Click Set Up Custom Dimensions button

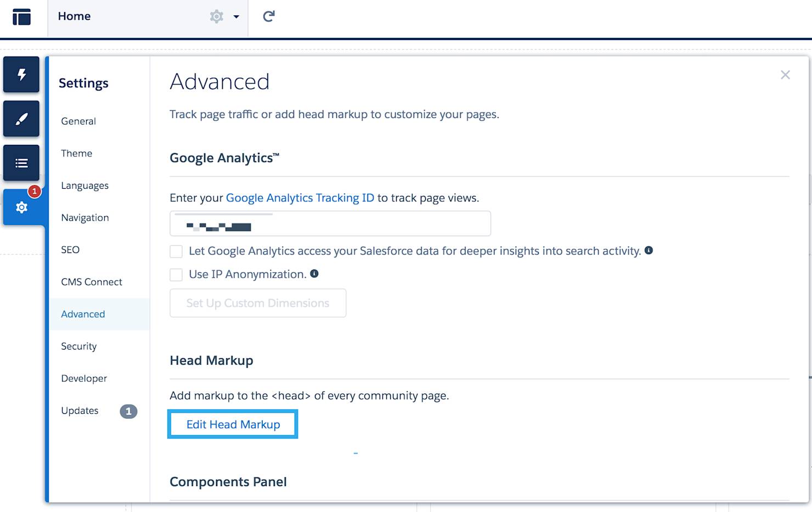point(258,303)
